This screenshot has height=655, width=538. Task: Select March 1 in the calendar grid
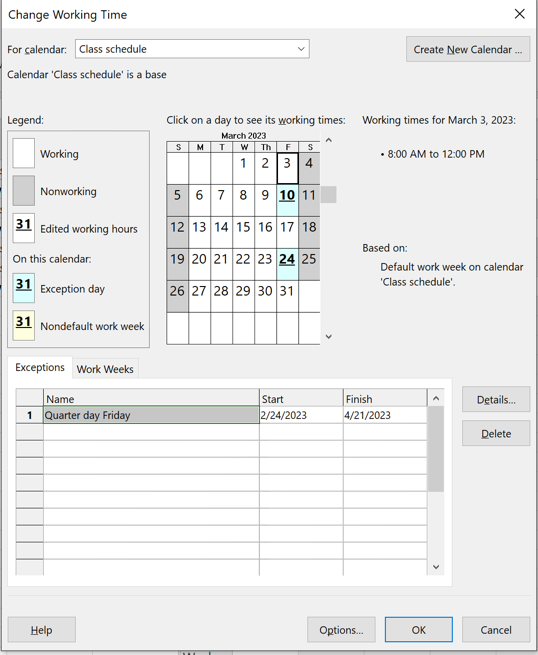pos(244,168)
